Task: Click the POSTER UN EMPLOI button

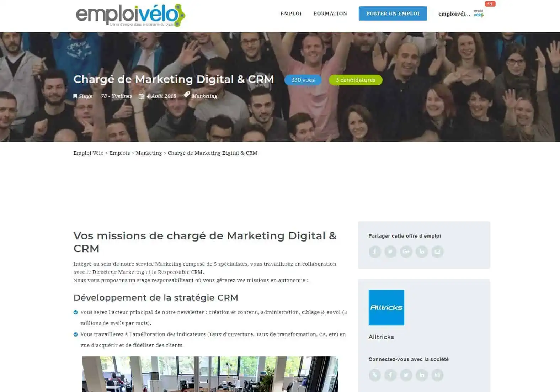Action: (x=393, y=14)
